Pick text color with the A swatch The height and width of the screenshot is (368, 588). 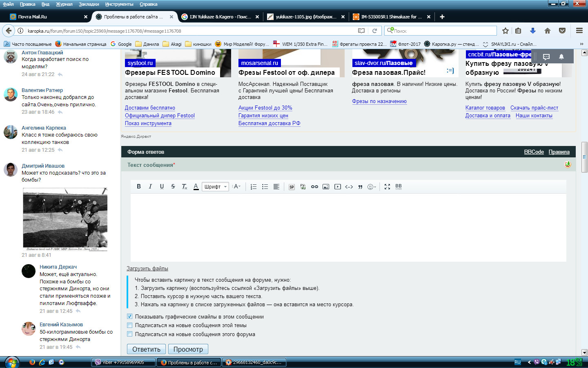[196, 186]
